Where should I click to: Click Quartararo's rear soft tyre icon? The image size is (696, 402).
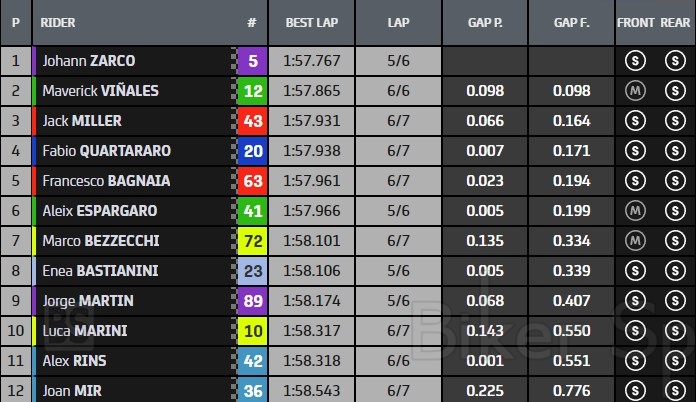[x=674, y=151]
